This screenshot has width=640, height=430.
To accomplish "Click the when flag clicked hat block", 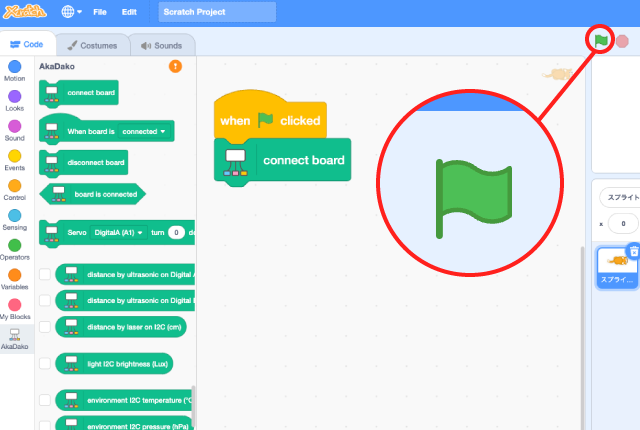I will tap(270, 117).
